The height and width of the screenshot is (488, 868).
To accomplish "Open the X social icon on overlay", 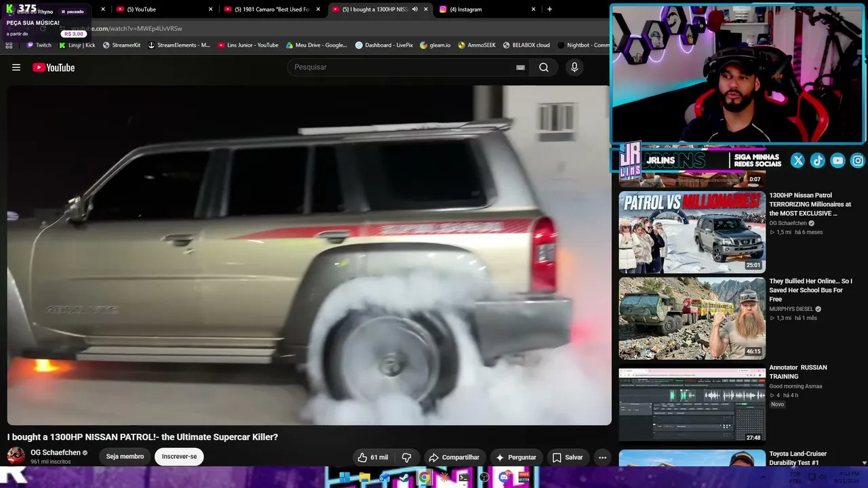I will tap(797, 161).
